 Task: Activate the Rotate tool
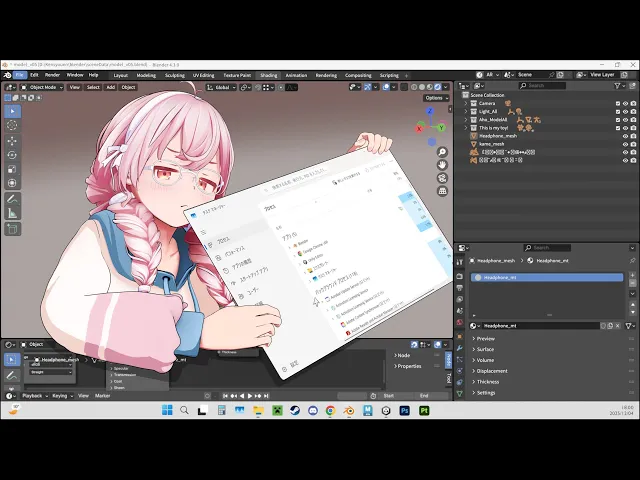click(12, 155)
